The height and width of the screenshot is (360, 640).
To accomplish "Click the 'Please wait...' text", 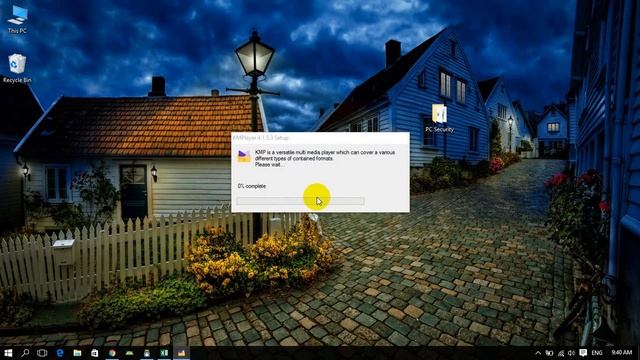I will (270, 165).
